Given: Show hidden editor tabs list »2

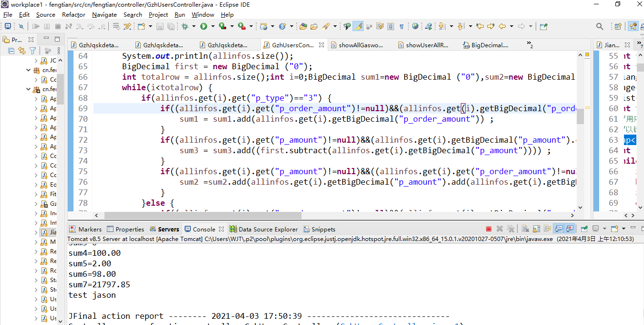Looking at the screenshot, I should [530, 45].
